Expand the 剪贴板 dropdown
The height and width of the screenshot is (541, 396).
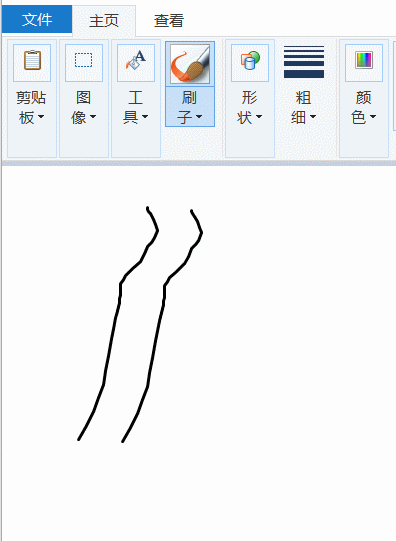[x=31, y=107]
